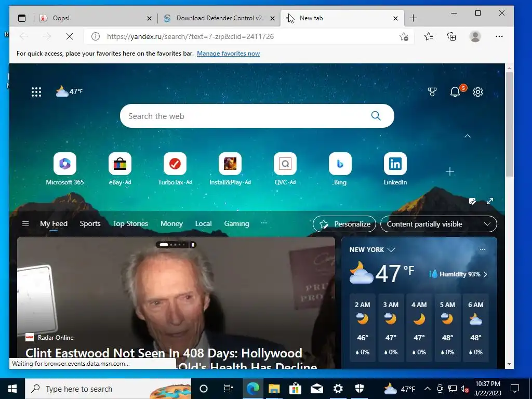The image size is (532, 399).
Task: Select the Local feed tab
Action: click(x=203, y=223)
